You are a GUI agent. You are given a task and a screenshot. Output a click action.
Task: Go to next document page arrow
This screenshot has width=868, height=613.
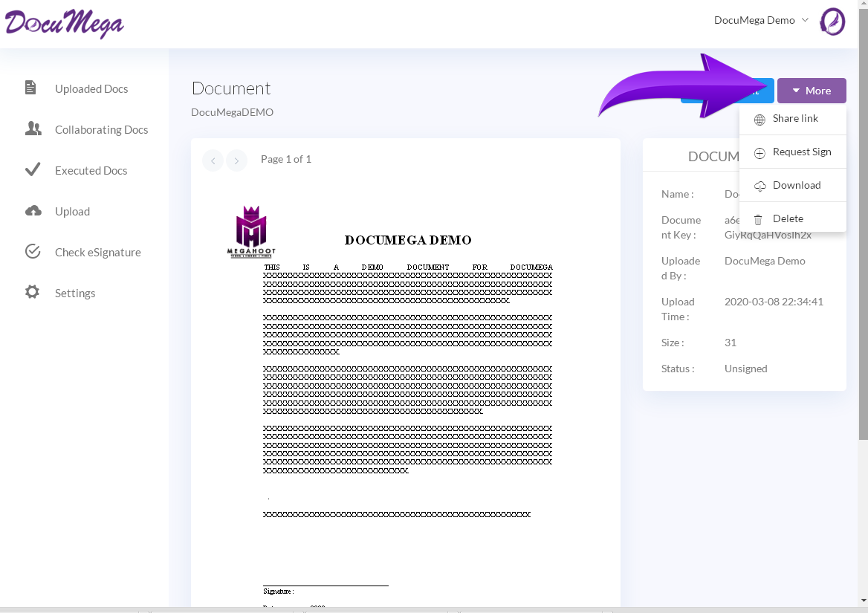click(x=236, y=160)
